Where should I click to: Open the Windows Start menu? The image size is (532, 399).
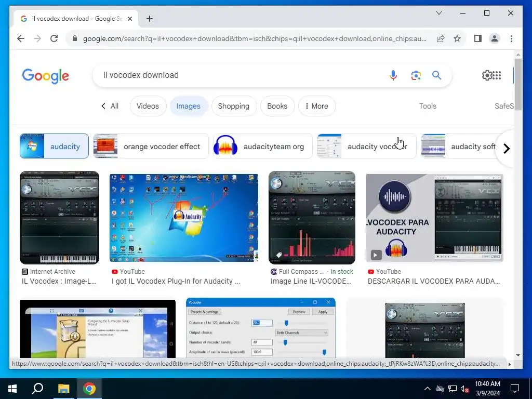pos(12,389)
